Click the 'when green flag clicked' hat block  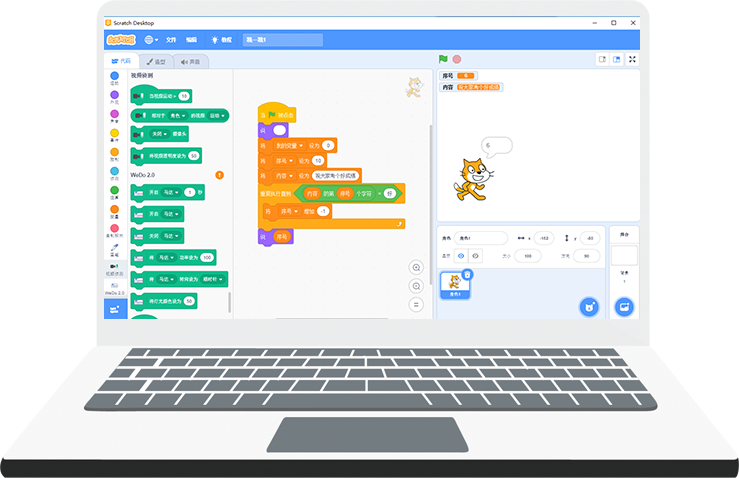coord(277,113)
